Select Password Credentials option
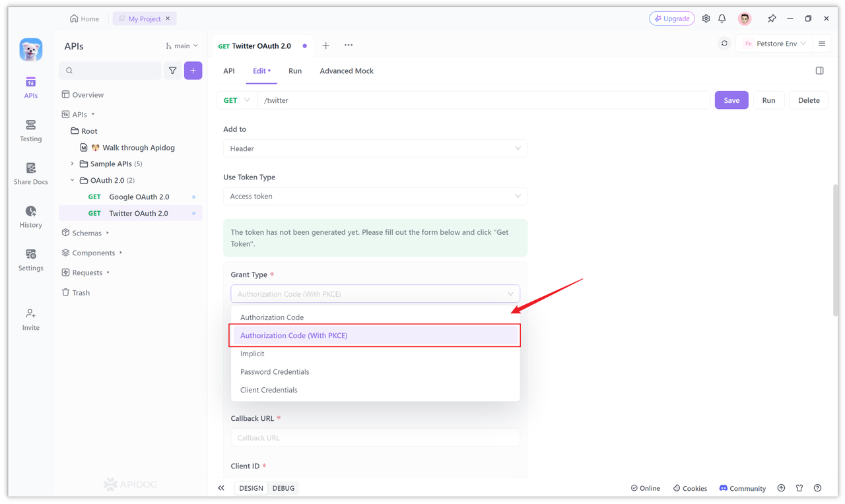 click(x=375, y=371)
